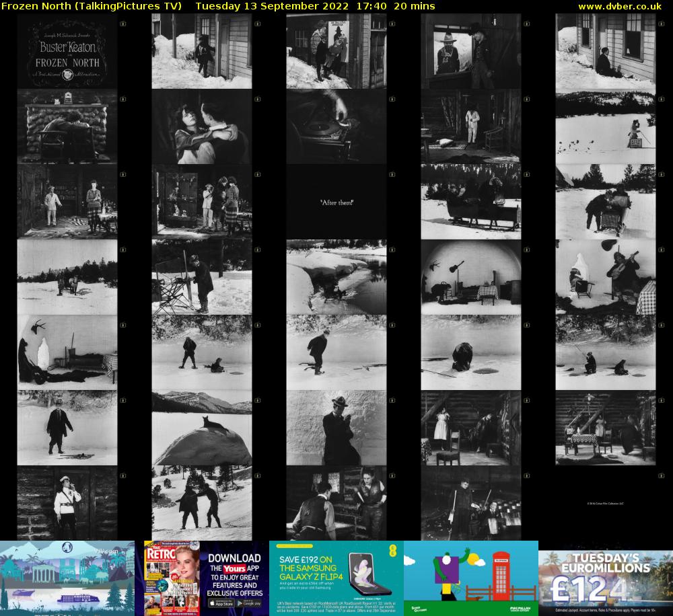Viewport: 673px width, 616px height.
Task: Open the illustrated travel destinations banner ad
Action: tap(67, 578)
